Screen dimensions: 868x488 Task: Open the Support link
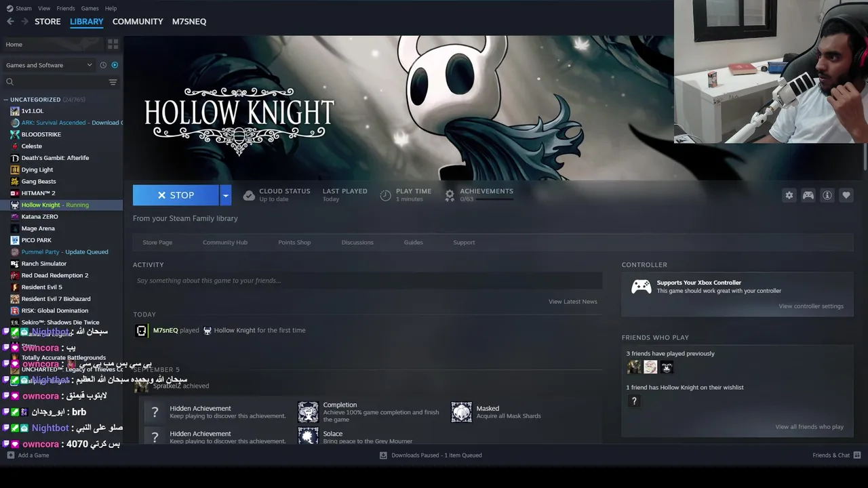tap(464, 242)
